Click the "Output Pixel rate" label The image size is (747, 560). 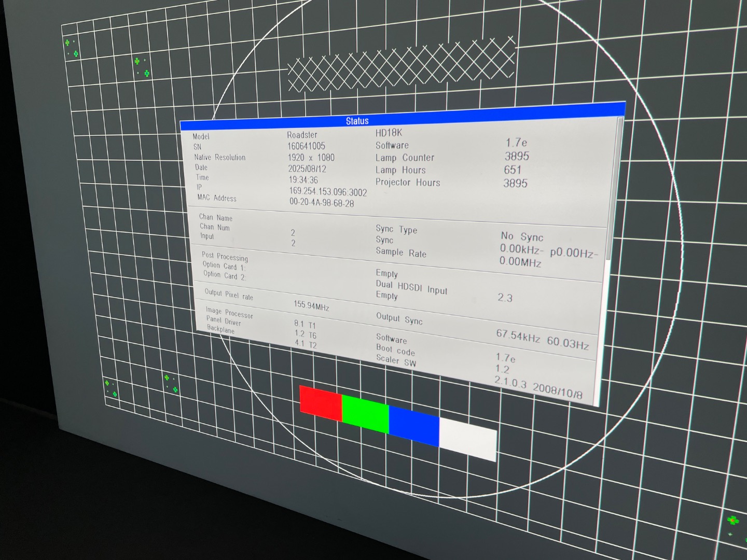pyautogui.click(x=229, y=295)
